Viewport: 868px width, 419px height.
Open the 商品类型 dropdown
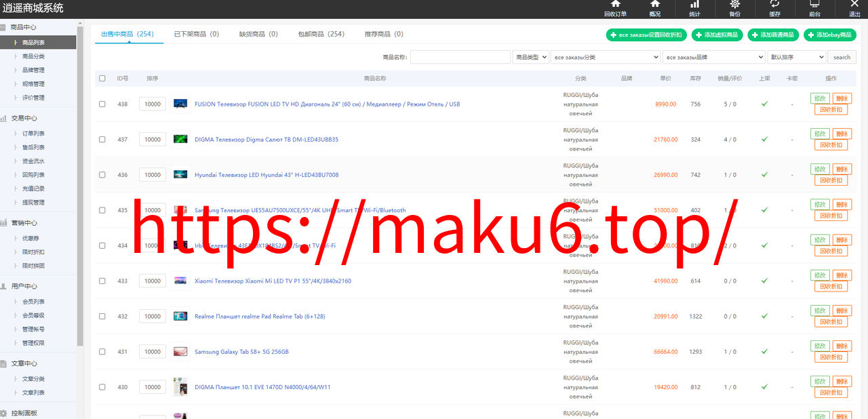530,57
